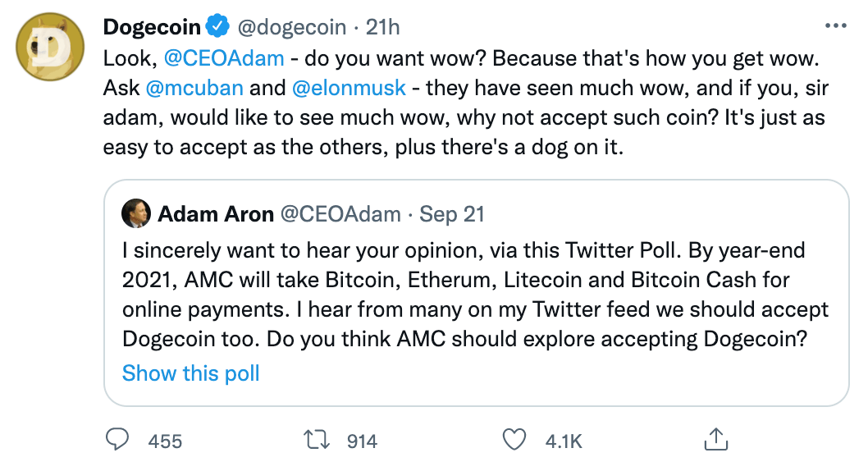Retweet this Dogecoin tweet
Viewport: 868px width, 471px height.
pos(316,440)
